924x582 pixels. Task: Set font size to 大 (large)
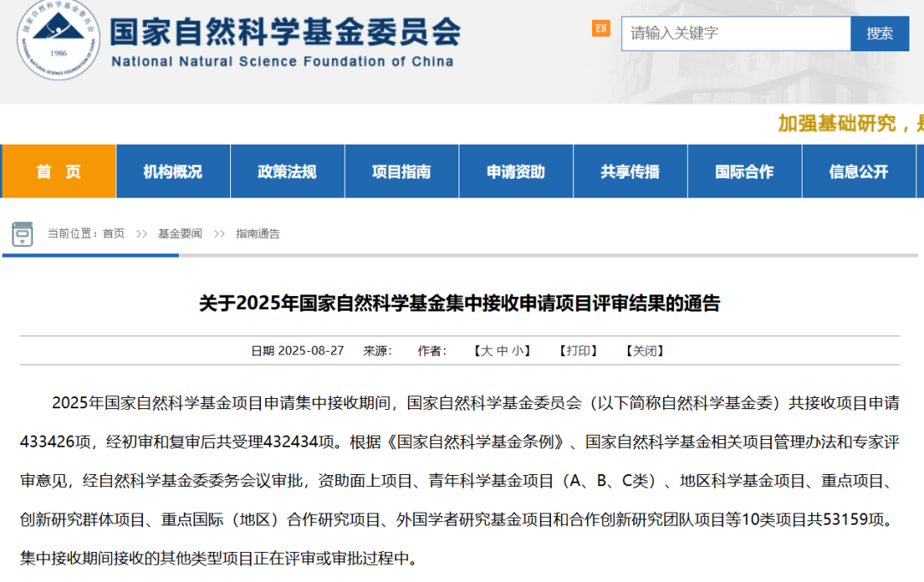click(x=487, y=351)
